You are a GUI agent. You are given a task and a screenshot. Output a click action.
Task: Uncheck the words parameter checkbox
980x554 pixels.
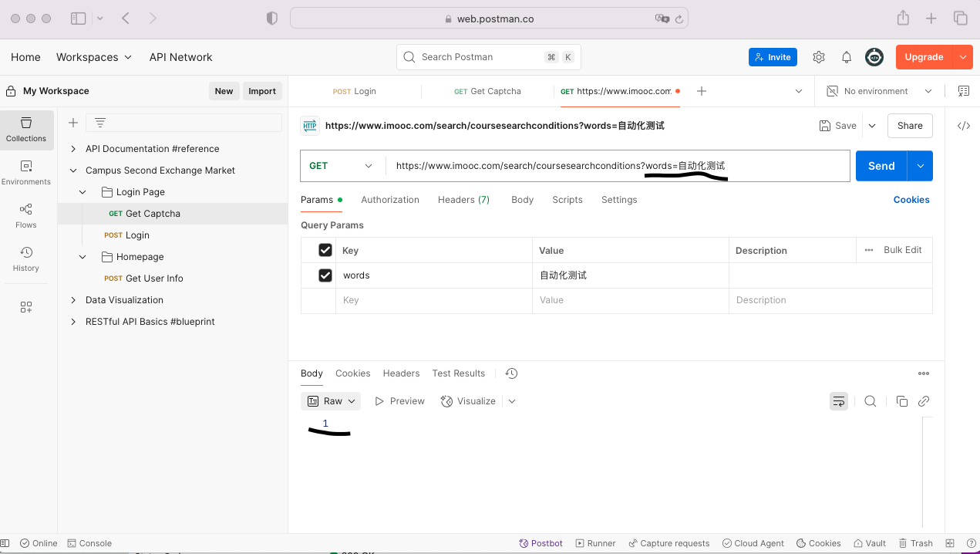[325, 275]
